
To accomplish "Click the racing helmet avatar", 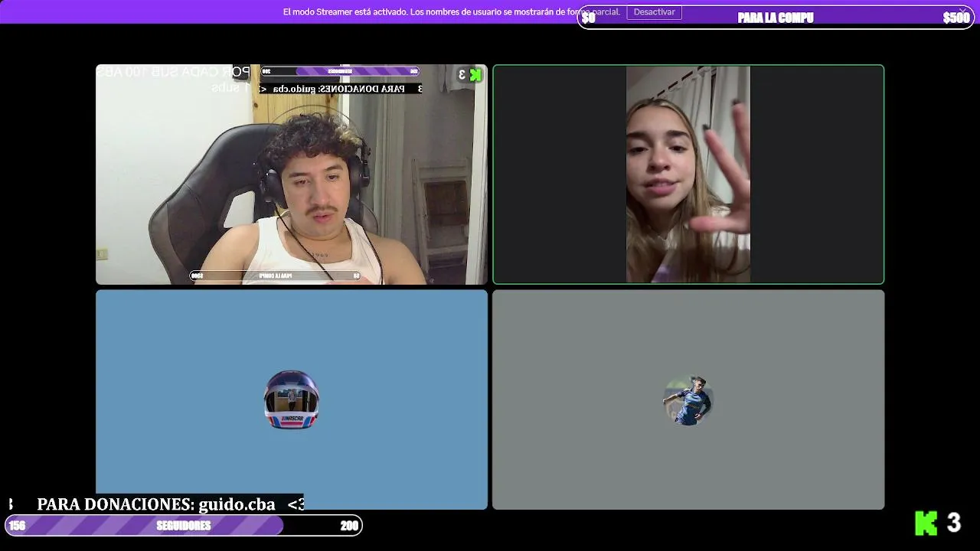I will [x=292, y=399].
